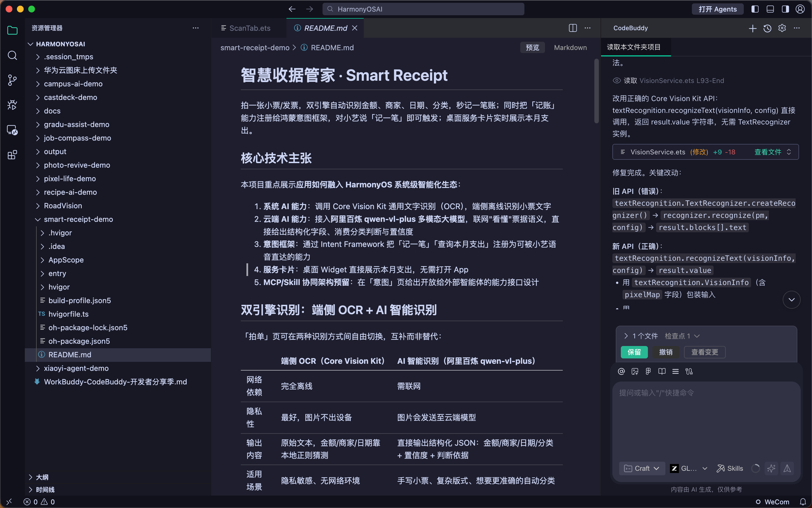Open CodeBuddy chat history

pyautogui.click(x=767, y=28)
